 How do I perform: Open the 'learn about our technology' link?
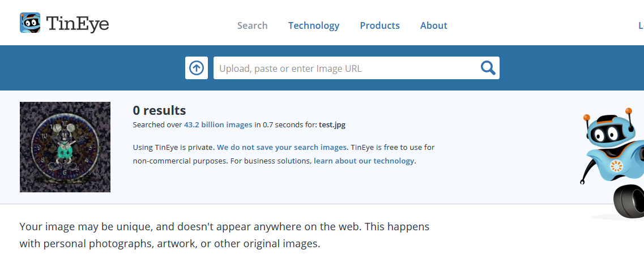[364, 161]
